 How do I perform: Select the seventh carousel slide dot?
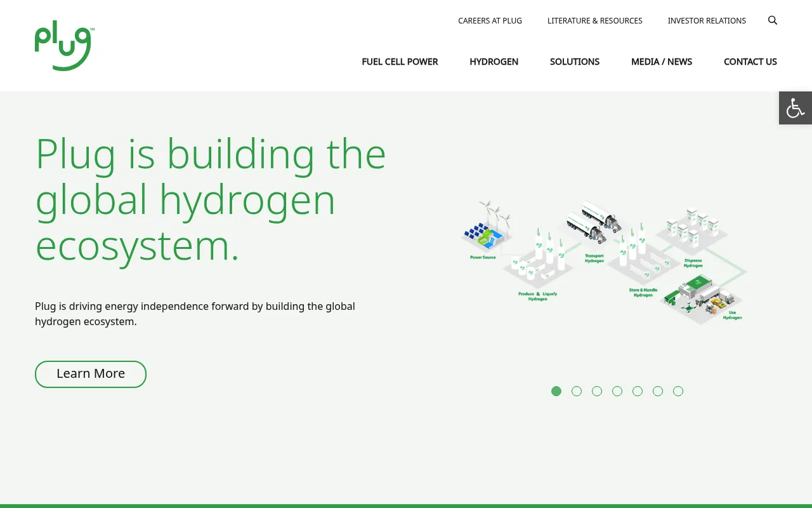[x=678, y=391]
